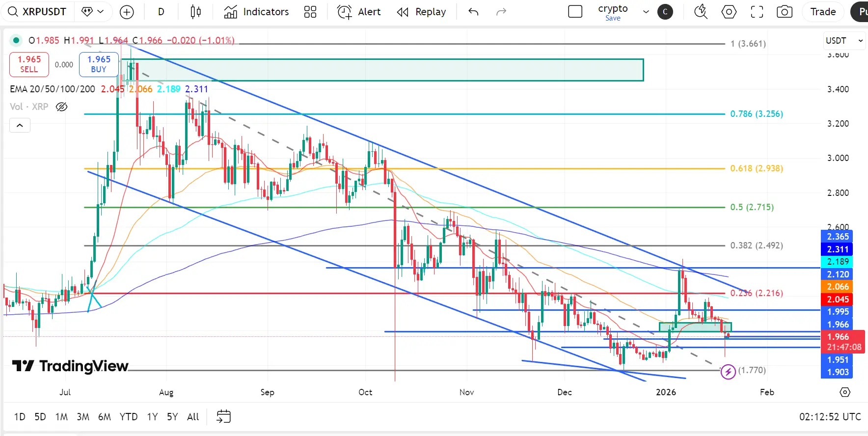This screenshot has width=868, height=436.
Task: Open indicator templates grid icon
Action: pos(310,12)
